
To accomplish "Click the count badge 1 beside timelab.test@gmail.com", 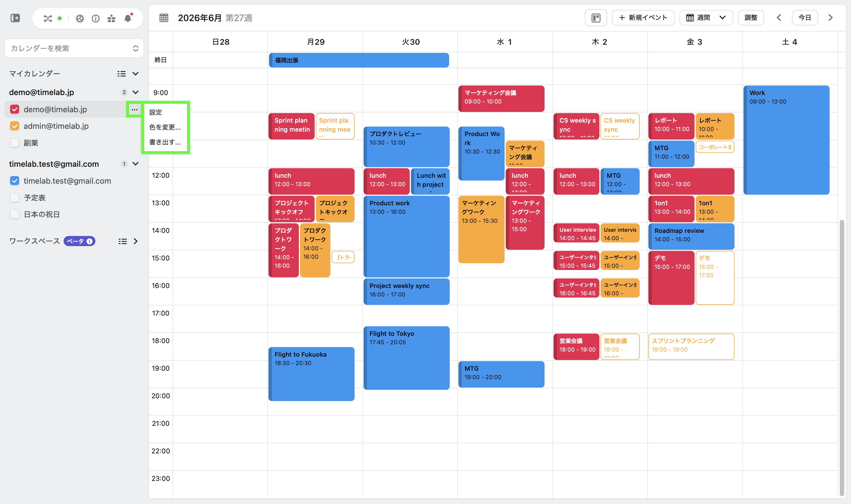I will point(124,164).
